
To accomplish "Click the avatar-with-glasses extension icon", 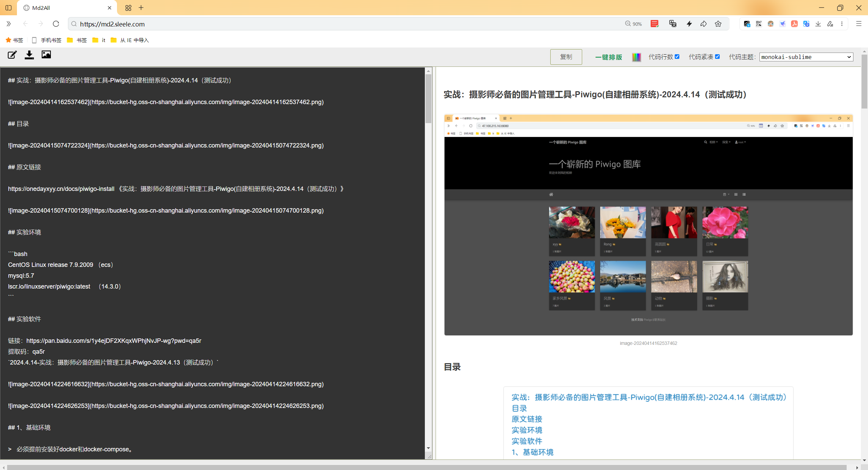I will pos(771,24).
